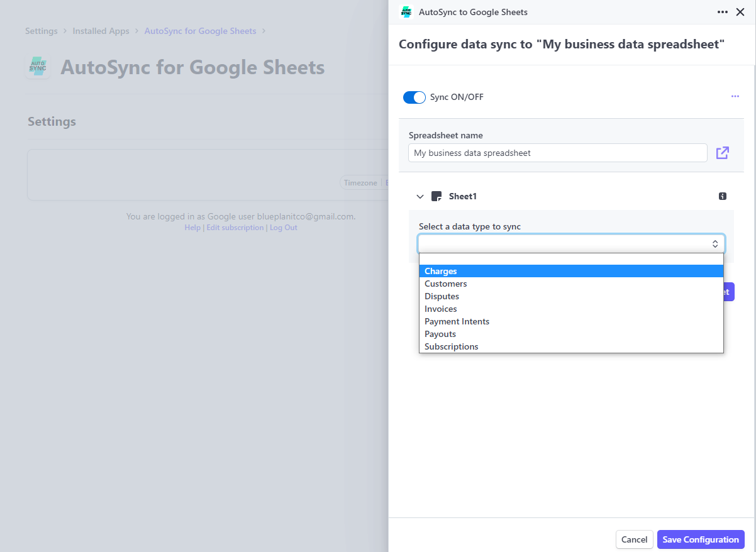Screen dimensions: 756x552
Task: Click the Log Out link
Action: (x=284, y=228)
